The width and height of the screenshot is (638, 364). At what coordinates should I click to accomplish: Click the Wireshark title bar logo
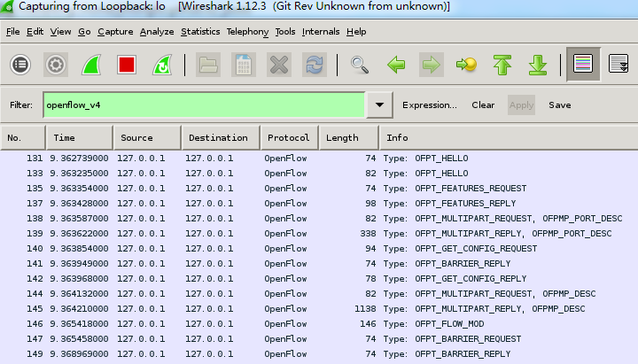point(6,6)
